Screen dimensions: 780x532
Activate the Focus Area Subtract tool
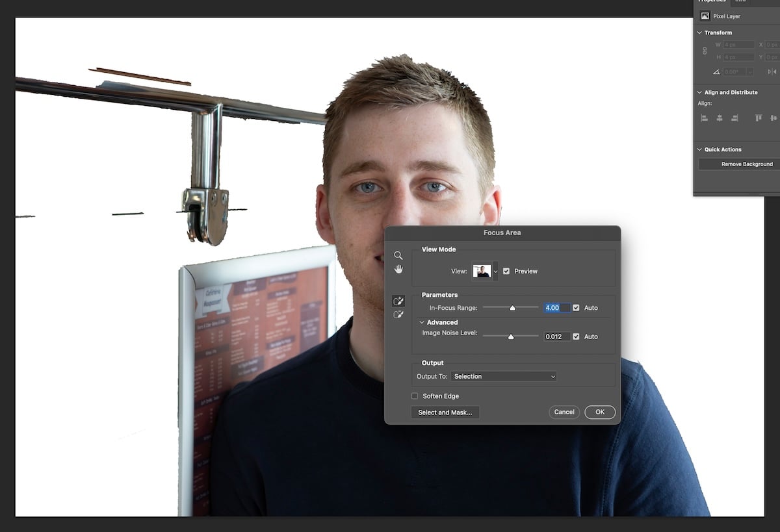(x=398, y=314)
